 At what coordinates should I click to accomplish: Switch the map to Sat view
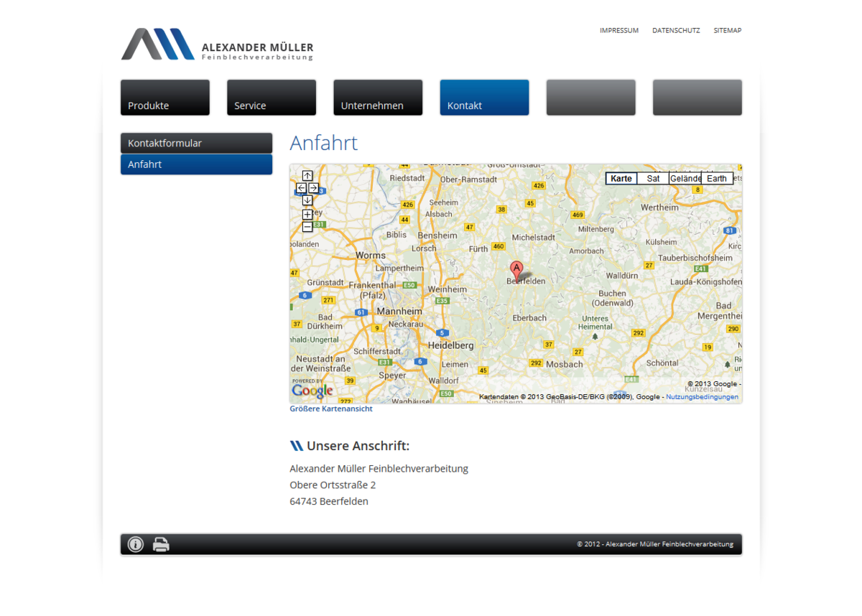pos(653,178)
